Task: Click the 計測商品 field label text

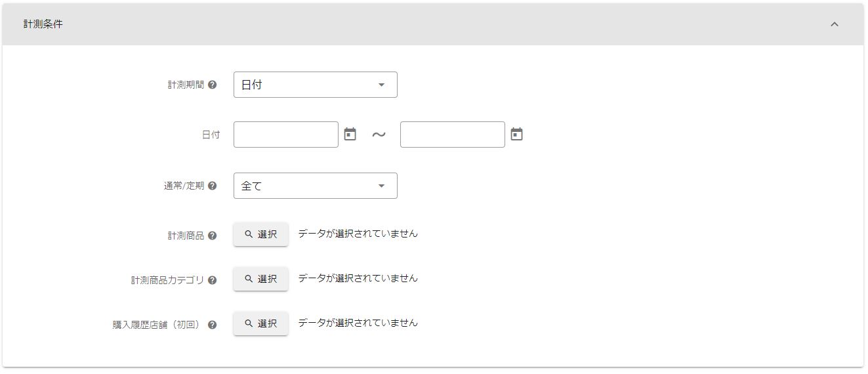Action: pos(186,236)
